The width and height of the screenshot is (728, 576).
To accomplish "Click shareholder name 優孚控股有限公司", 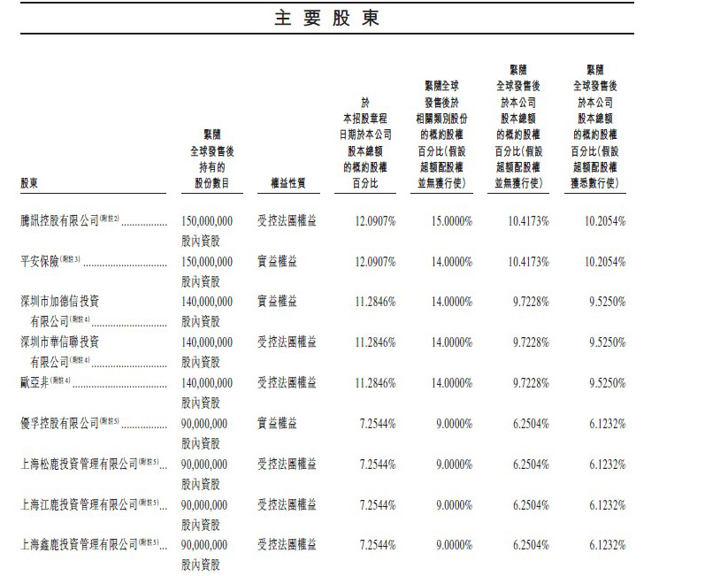I will [x=59, y=423].
